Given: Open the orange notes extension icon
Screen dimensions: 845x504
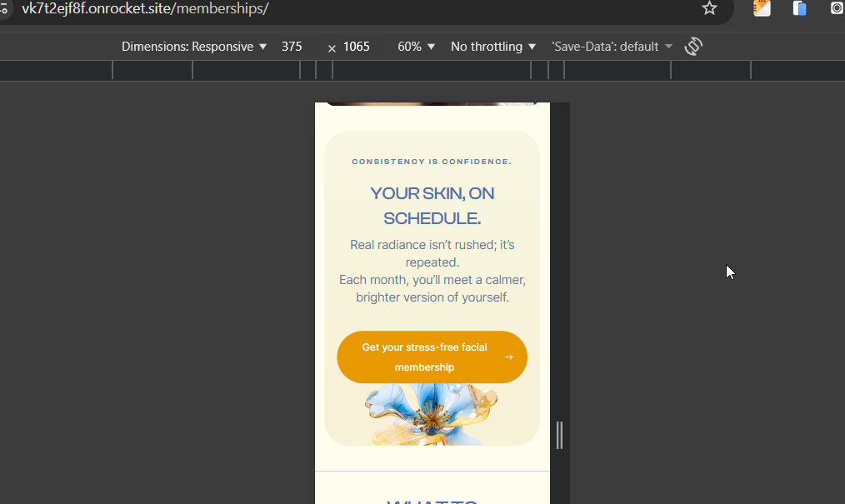Looking at the screenshot, I should [762, 8].
